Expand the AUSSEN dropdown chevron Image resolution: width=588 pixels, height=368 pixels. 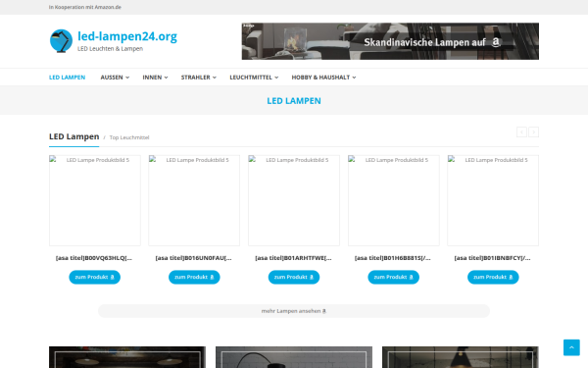127,78
